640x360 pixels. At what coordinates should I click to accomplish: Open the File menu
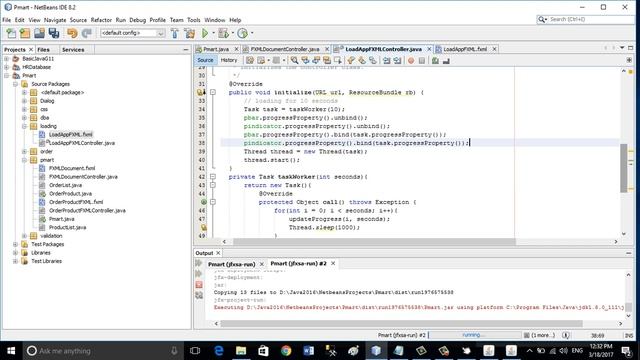[7, 20]
